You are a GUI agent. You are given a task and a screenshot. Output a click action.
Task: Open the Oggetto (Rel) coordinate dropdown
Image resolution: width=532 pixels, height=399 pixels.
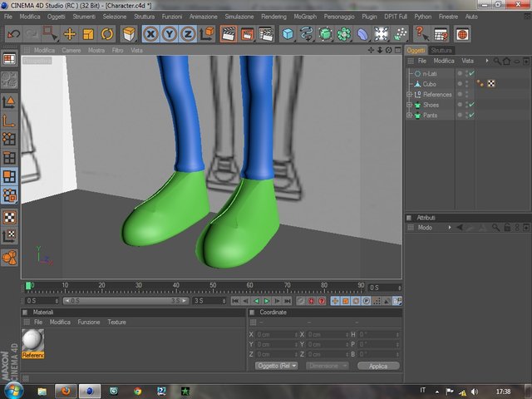point(277,366)
